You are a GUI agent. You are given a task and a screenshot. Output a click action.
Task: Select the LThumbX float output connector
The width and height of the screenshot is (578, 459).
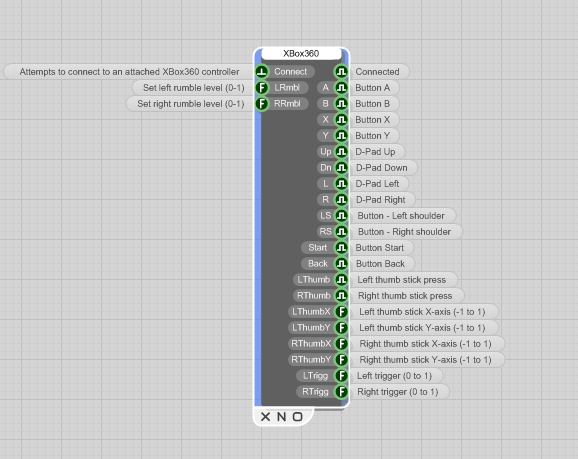tap(341, 312)
